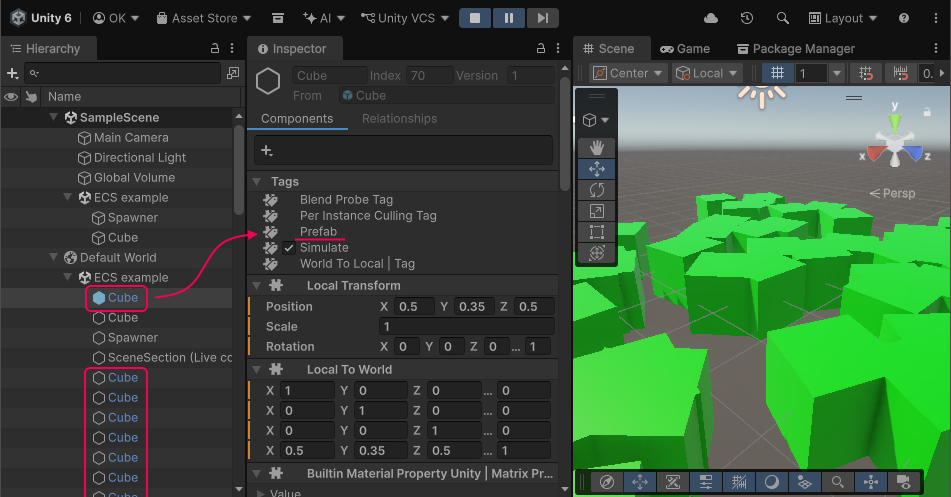The image size is (951, 497).
Task: Select the SceneSection entity row
Action: tap(116, 357)
